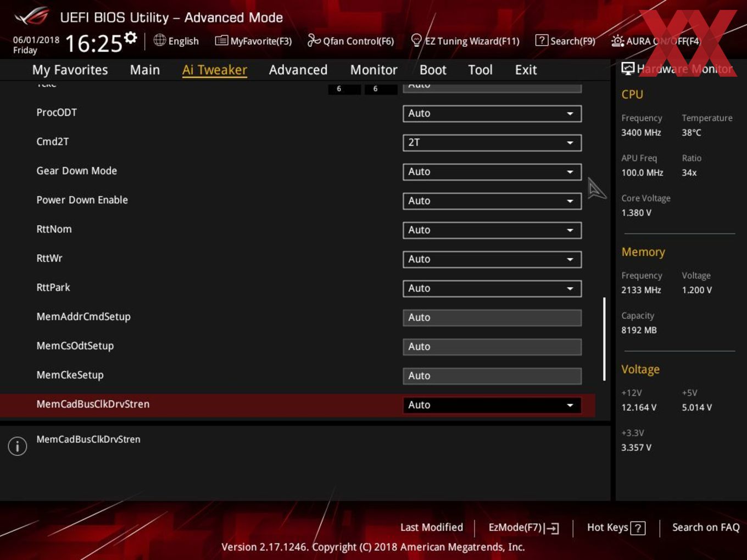Click the MemCkeSetup value field
The width and height of the screenshot is (747, 560).
[x=492, y=376]
